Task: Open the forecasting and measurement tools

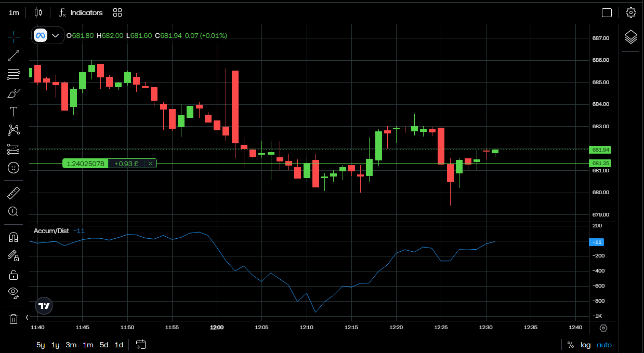Action: 14,149
